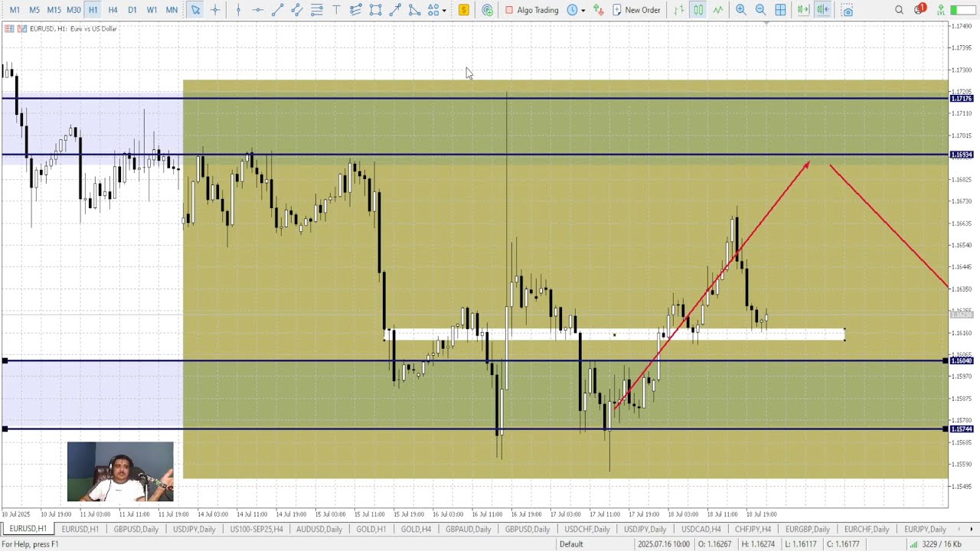Select the crosshair cursor tool
Image resolution: width=980 pixels, height=551 pixels.
tap(215, 10)
